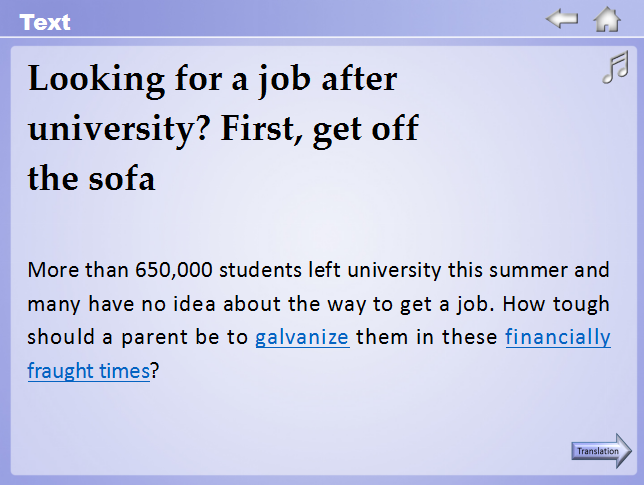Viewport: 644px width, 485px height.
Task: Click the words 'this summer and'
Action: pyautogui.click(x=529, y=270)
